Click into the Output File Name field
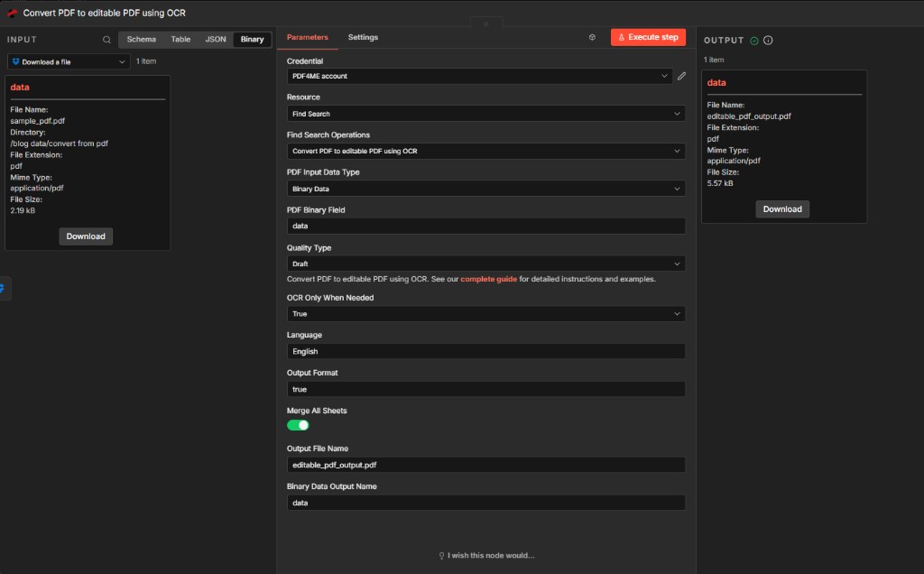Viewport: 924px width, 574px height. click(485, 465)
